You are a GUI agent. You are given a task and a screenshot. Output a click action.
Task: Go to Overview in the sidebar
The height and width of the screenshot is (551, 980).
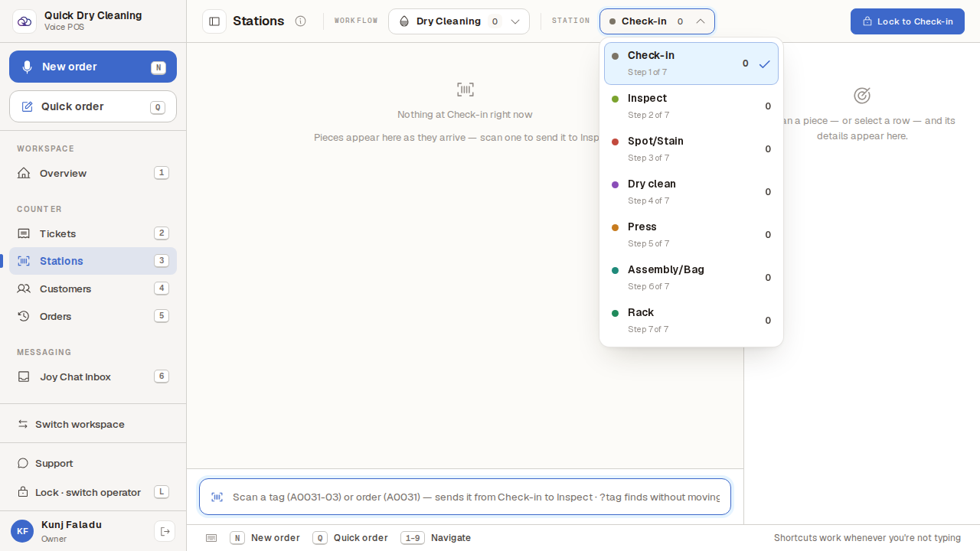pyautogui.click(x=93, y=173)
